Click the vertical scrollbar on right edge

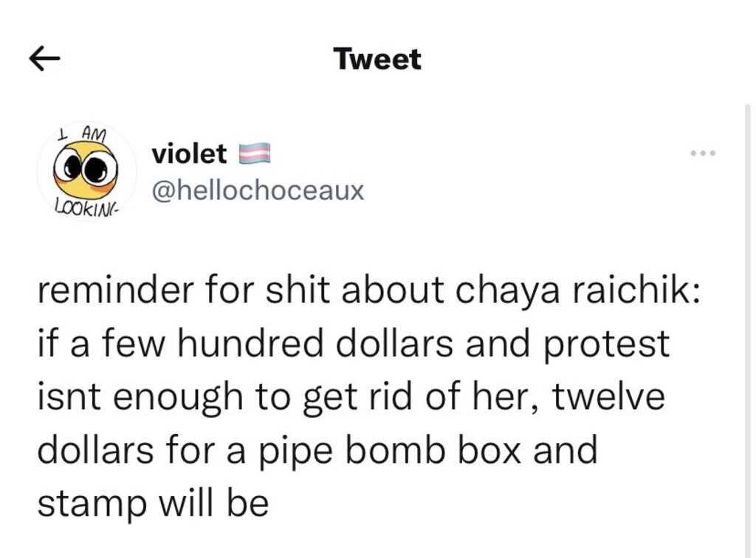pos(747,331)
